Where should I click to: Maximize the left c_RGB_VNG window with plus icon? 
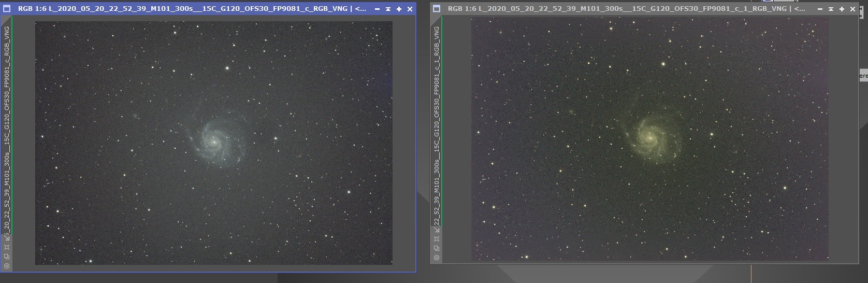pos(399,9)
